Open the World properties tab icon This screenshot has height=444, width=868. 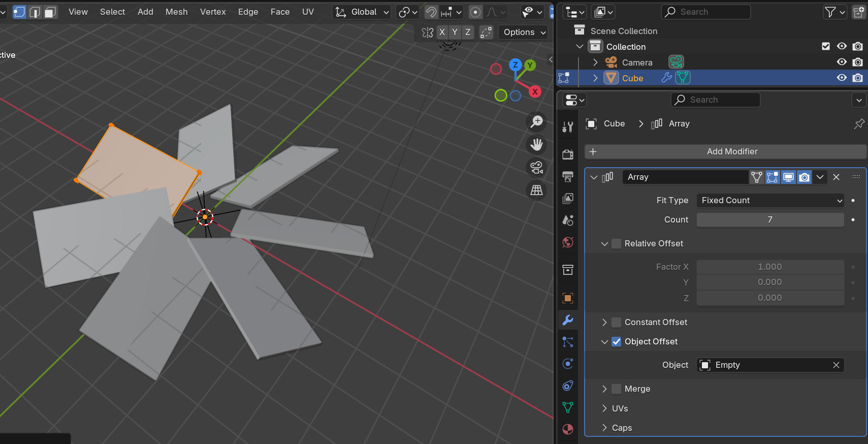(x=568, y=242)
